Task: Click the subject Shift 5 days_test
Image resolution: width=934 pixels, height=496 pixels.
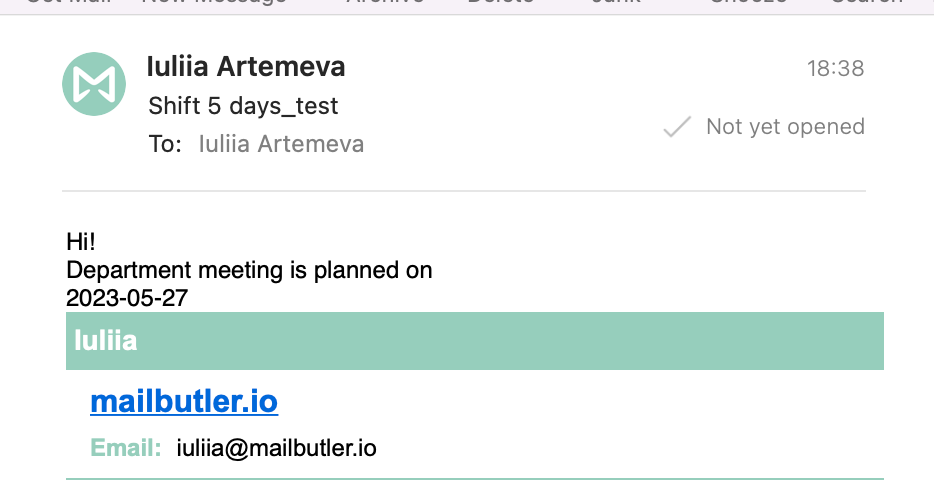Action: pos(243,106)
